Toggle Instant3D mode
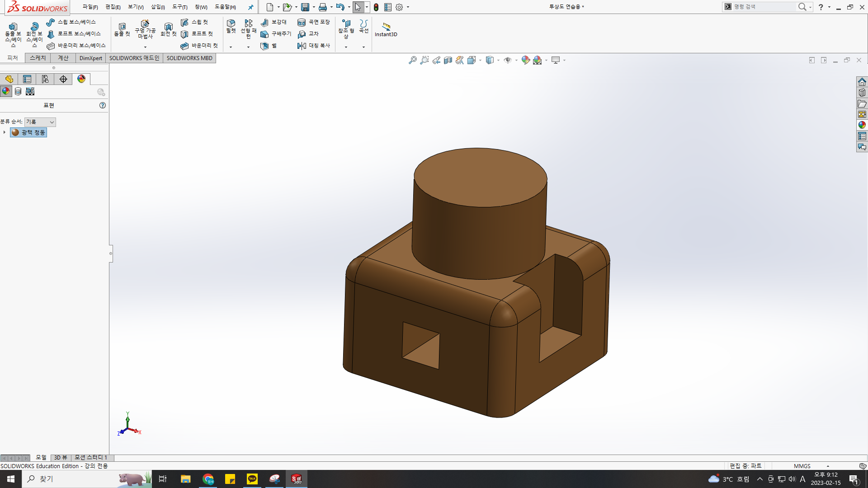Viewport: 868px width, 488px height. click(386, 27)
